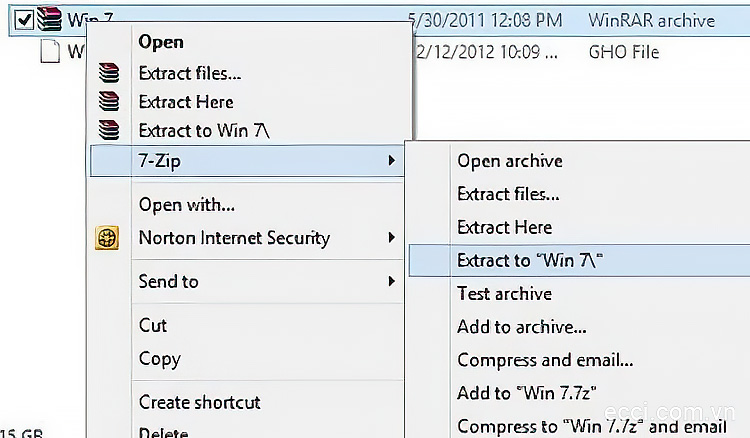Select Open archive in 7-Zip submenu

pos(510,161)
